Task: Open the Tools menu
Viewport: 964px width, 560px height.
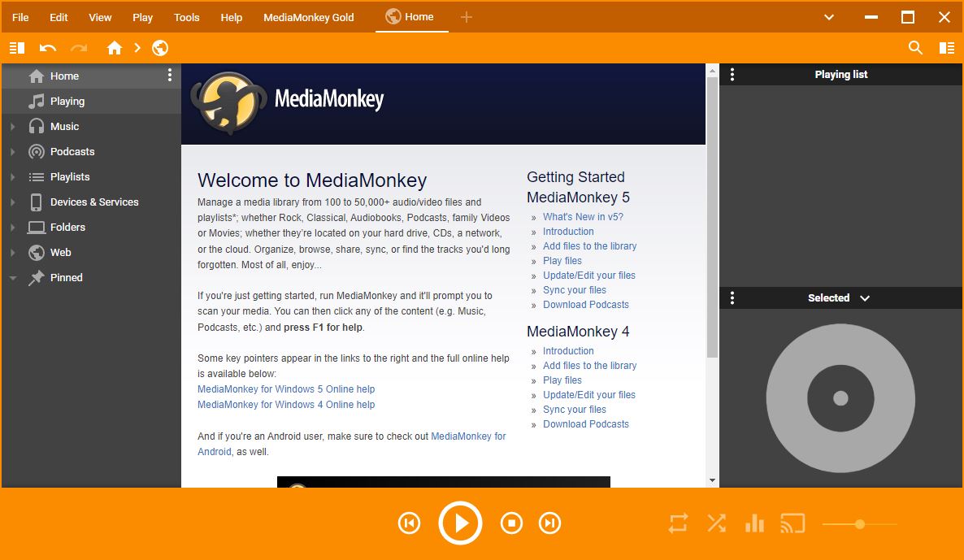Action: [x=187, y=17]
